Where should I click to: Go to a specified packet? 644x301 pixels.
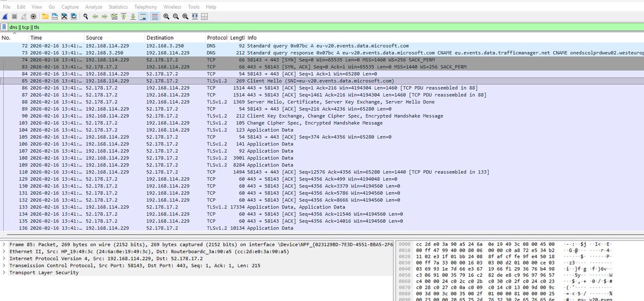click(114, 17)
